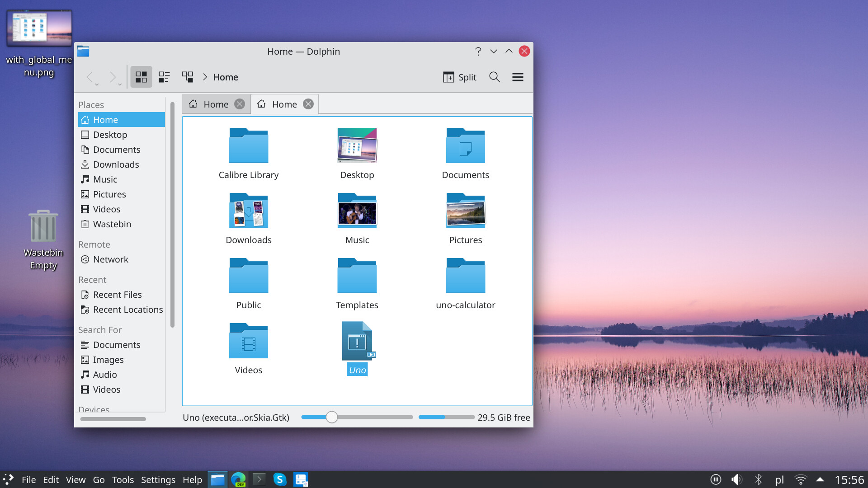Expand the Devices section in sidebar

pos(94,409)
